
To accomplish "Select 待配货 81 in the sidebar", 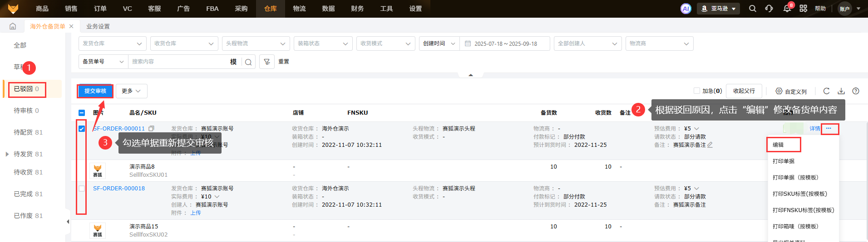I will pyautogui.click(x=28, y=132).
